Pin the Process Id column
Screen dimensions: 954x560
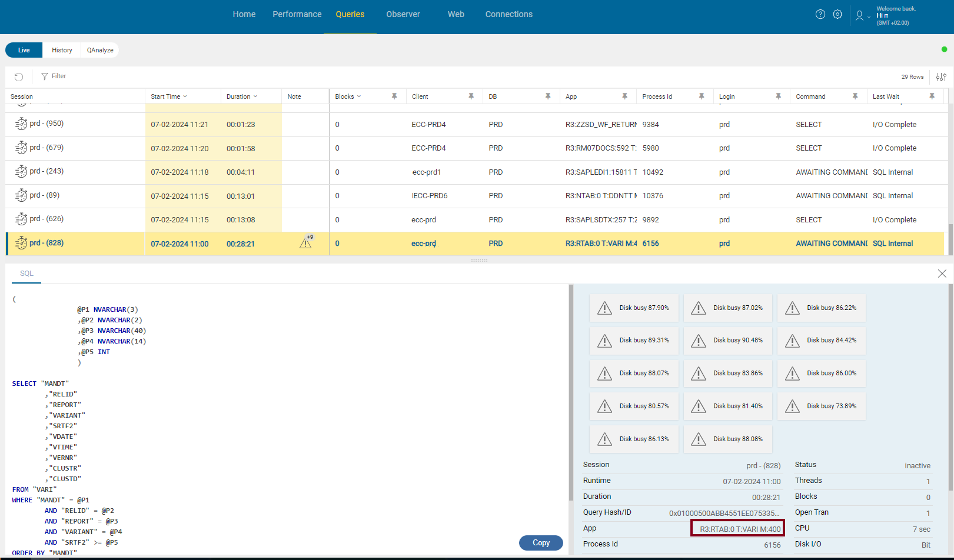point(702,96)
